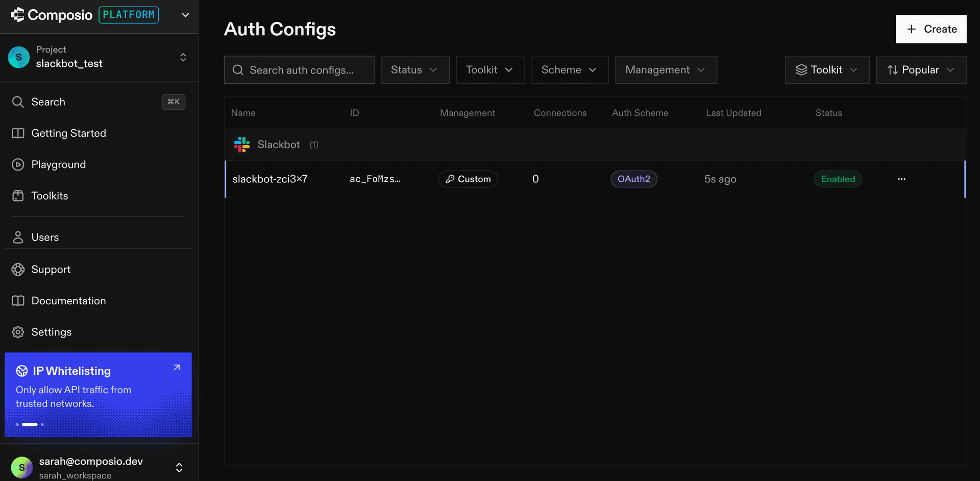This screenshot has width=980, height=481.
Task: Click the slackbot_test project avatar
Action: pos(19,57)
